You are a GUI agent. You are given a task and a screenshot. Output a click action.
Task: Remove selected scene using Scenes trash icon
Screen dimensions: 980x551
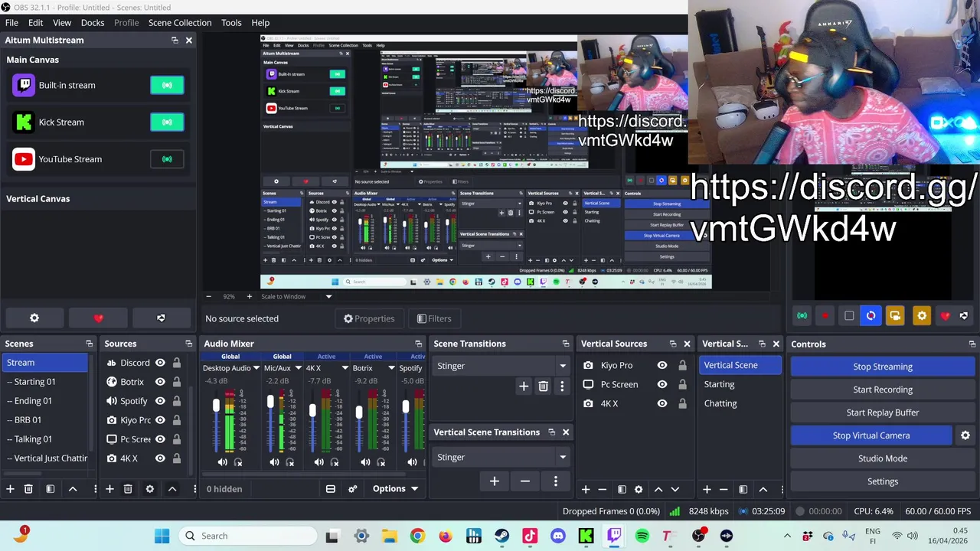28,489
